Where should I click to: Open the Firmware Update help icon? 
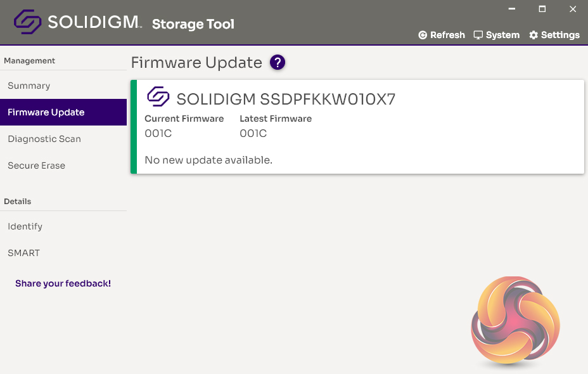click(278, 63)
